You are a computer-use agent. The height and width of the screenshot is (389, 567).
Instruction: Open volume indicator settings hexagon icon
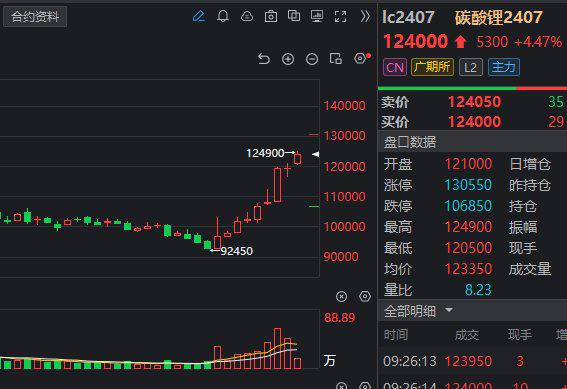coord(365,296)
